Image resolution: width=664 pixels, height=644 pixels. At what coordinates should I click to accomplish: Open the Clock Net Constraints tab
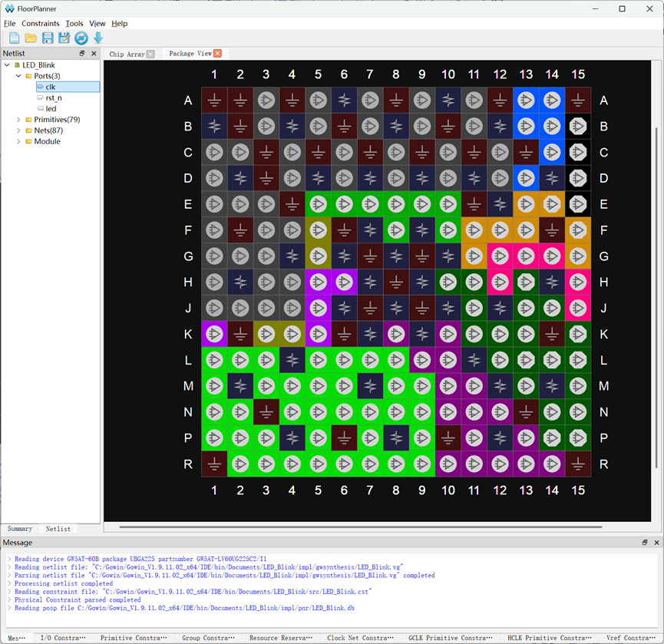click(360, 638)
